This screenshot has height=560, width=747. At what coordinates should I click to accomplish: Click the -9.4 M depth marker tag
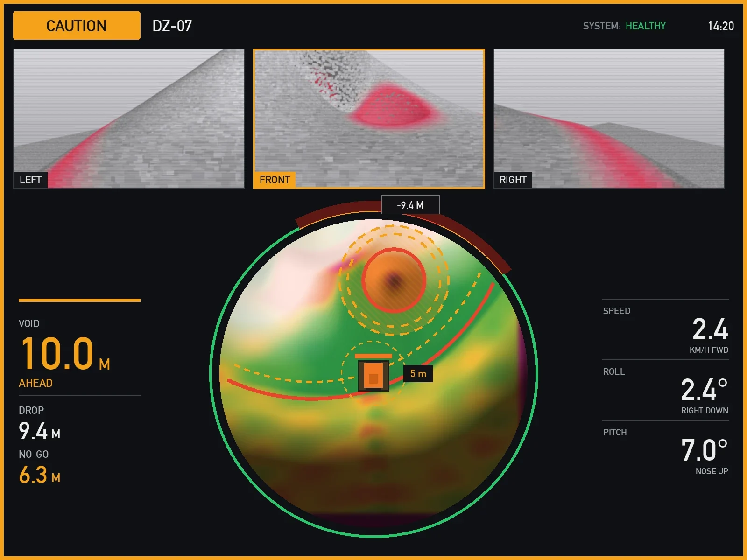point(410,205)
